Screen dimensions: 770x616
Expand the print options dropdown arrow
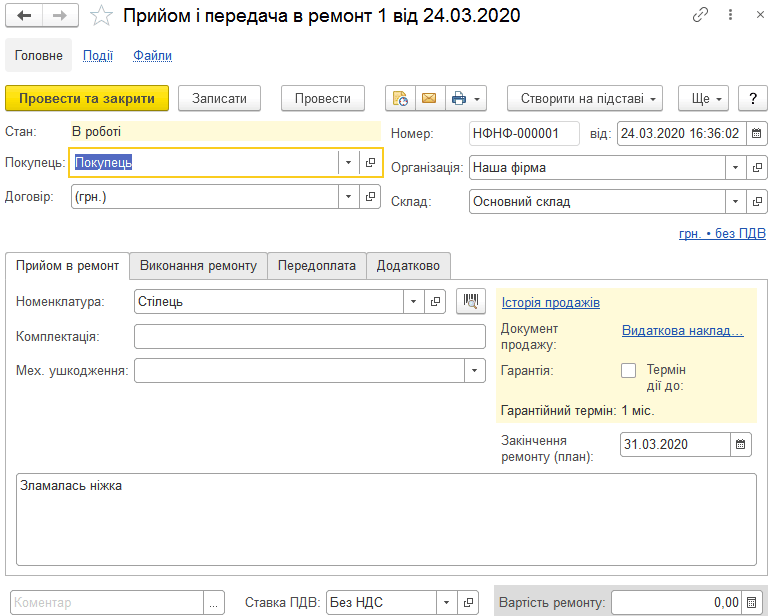477,99
